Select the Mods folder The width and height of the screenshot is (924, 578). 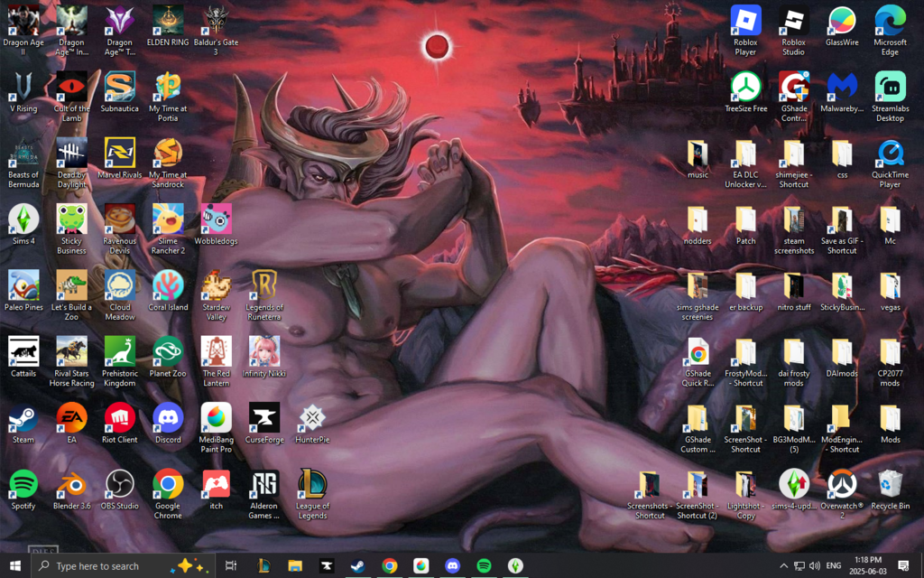pyautogui.click(x=891, y=423)
